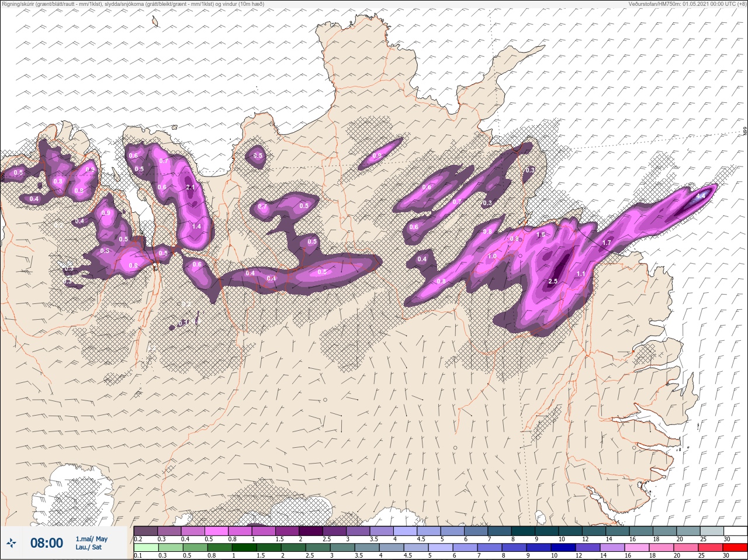Pick the white swatch ending the top legend row
This screenshot has width=748, height=560.
[735, 531]
